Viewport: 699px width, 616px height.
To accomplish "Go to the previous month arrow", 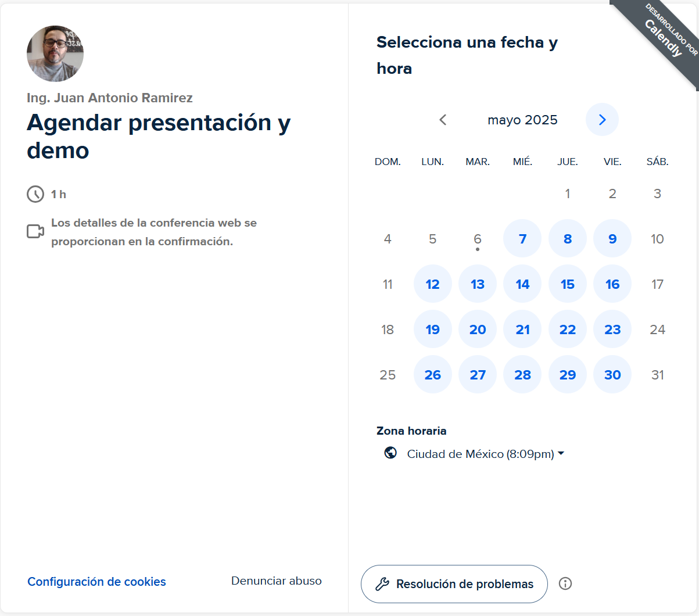I will (x=443, y=120).
